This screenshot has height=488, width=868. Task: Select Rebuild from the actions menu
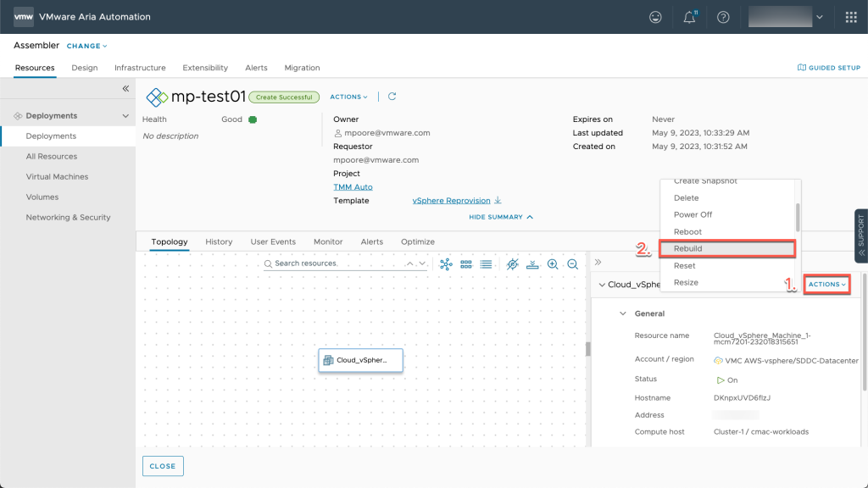click(x=687, y=248)
